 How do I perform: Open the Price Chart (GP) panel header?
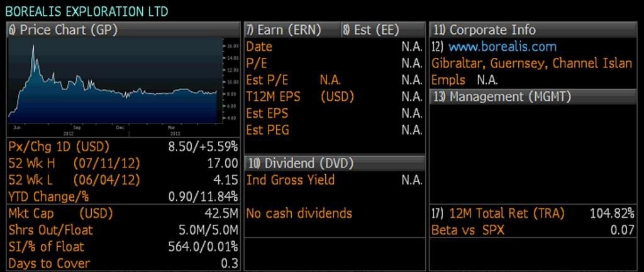(123, 30)
